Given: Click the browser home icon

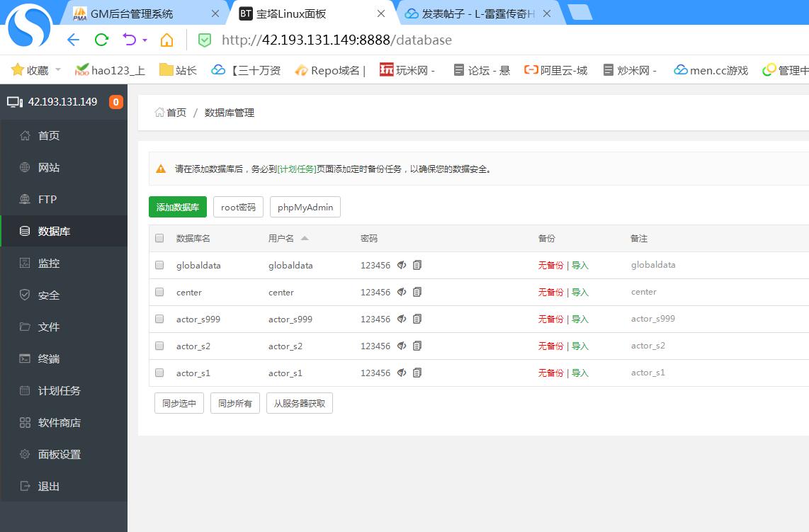Looking at the screenshot, I should point(166,40).
